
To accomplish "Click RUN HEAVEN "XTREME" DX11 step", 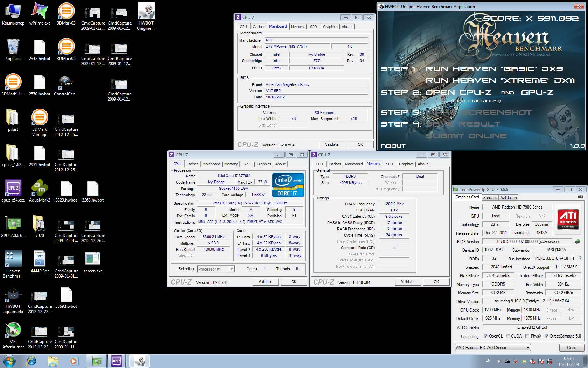I will [500, 81].
